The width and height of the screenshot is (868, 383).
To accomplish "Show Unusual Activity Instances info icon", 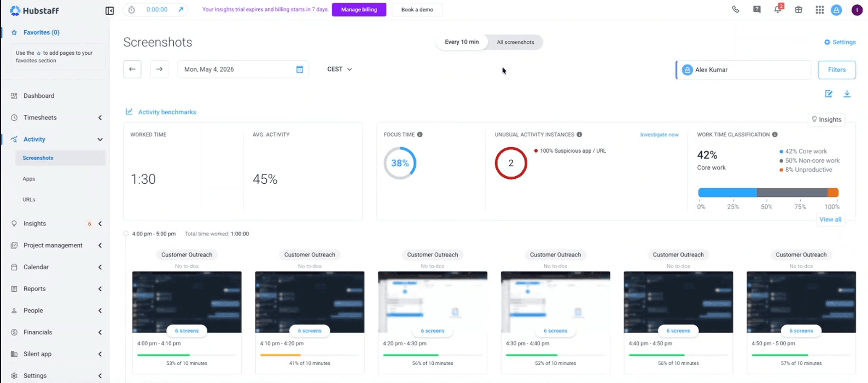I will click(x=579, y=135).
